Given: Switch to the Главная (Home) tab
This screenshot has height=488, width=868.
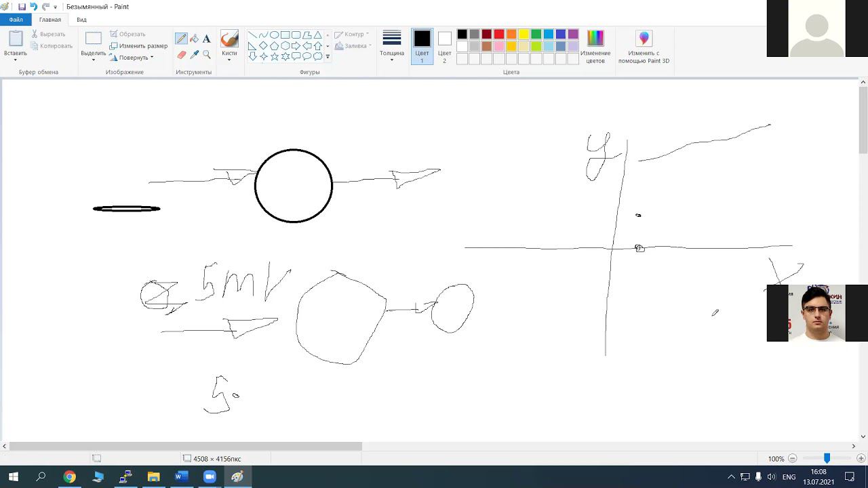Looking at the screenshot, I should pos(50,20).
